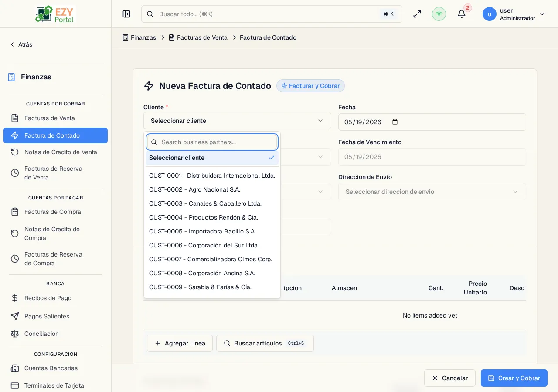Open calendar picker icon in Fecha

[x=395, y=122]
